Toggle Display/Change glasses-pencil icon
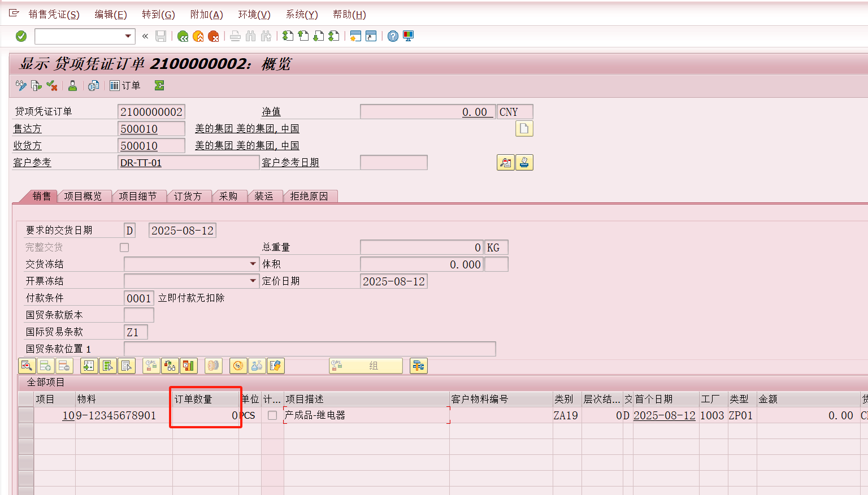 21,85
